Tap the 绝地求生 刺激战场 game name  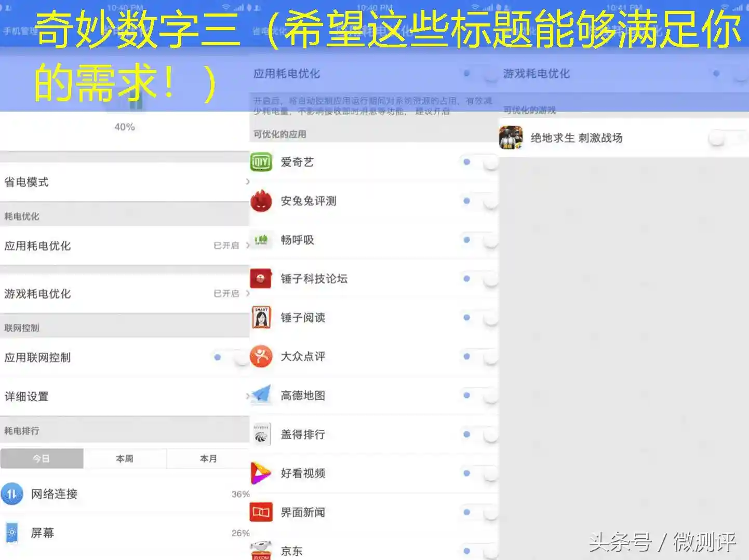pos(577,138)
